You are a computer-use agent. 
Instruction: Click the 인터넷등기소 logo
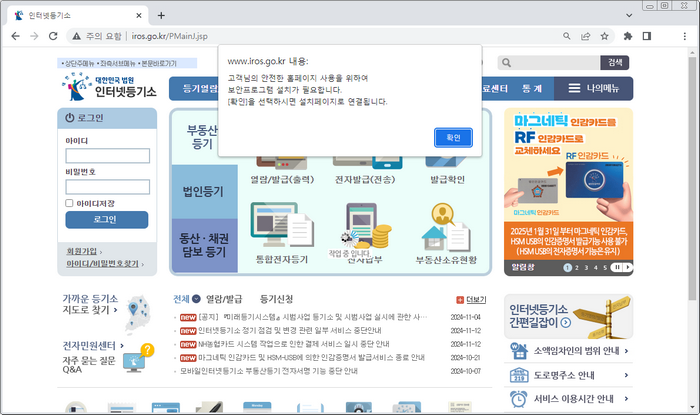[109, 86]
